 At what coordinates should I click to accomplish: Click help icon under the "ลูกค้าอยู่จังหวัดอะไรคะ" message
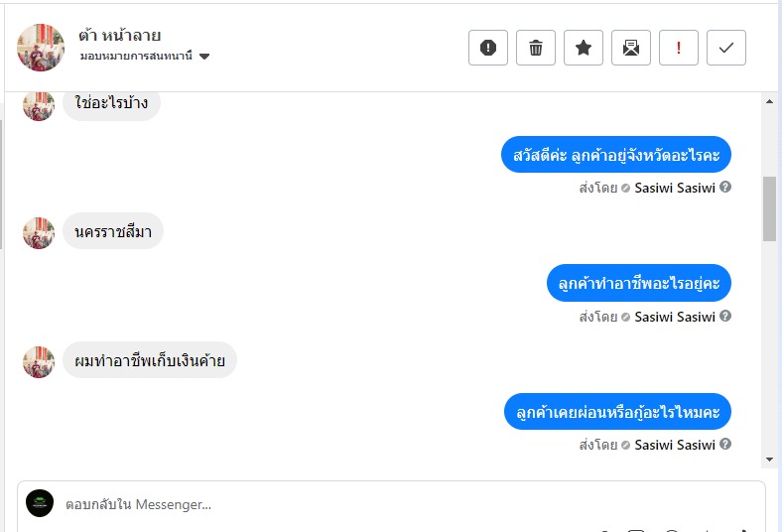click(725, 187)
